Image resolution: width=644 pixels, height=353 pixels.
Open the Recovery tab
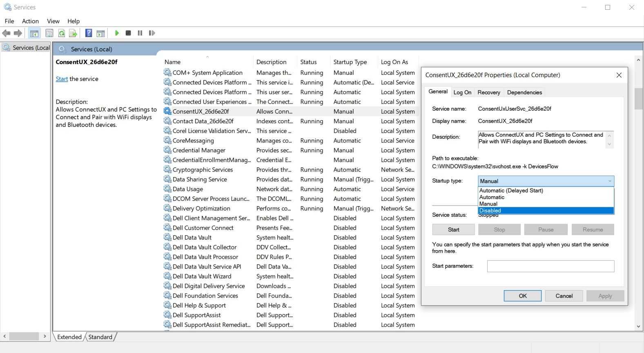488,92
